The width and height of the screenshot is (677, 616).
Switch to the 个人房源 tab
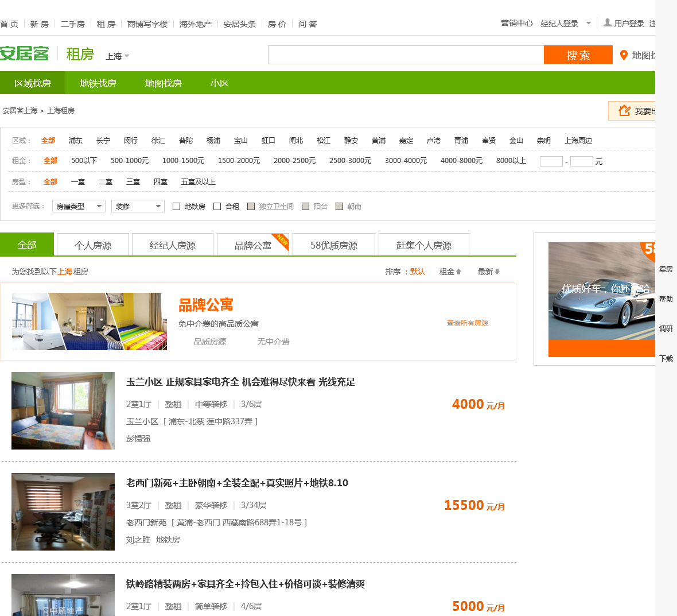click(93, 245)
